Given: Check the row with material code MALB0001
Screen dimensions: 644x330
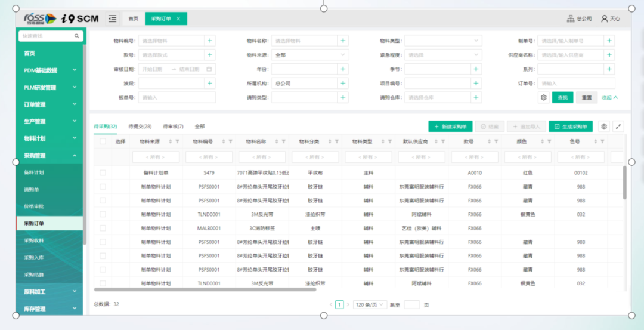Looking at the screenshot, I should (x=103, y=228).
